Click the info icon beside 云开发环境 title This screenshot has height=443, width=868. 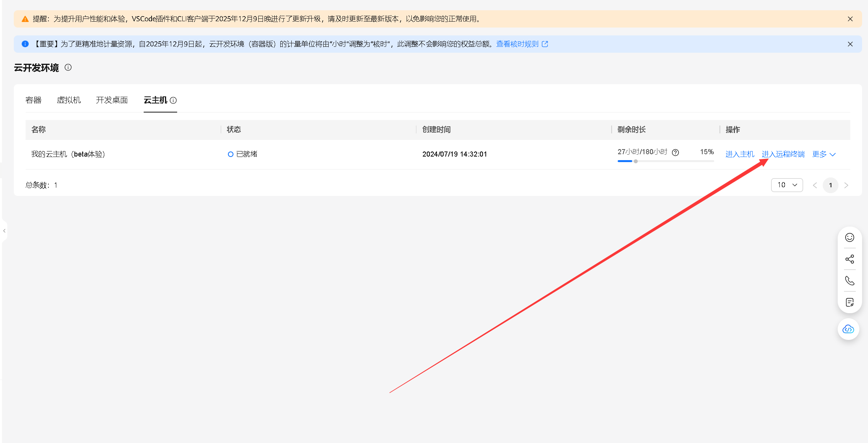68,67
